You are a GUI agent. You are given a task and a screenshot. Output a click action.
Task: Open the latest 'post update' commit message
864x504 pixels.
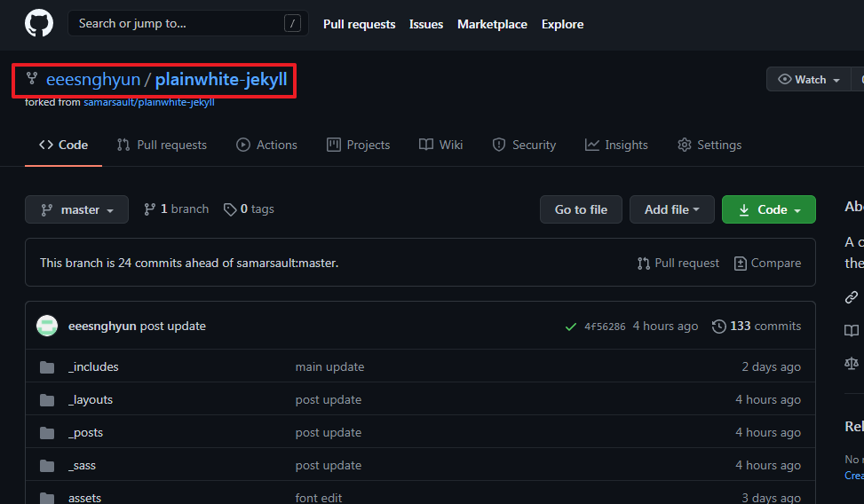172,326
